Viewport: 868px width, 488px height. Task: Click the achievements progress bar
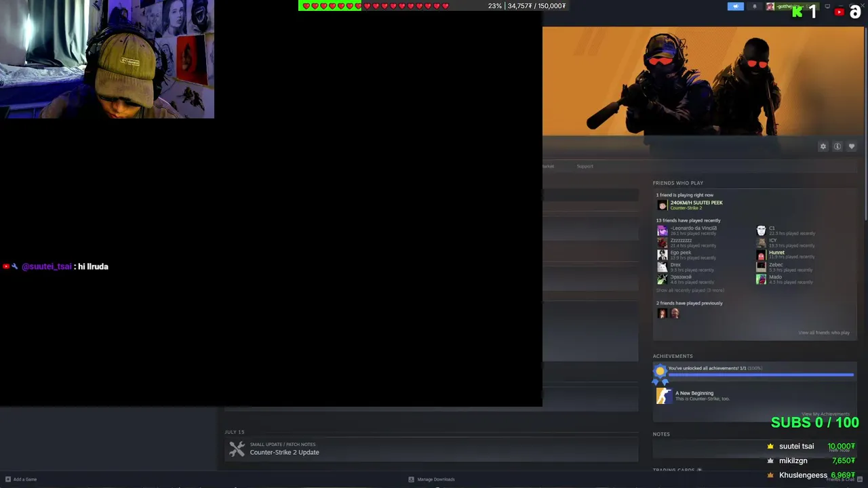761,374
